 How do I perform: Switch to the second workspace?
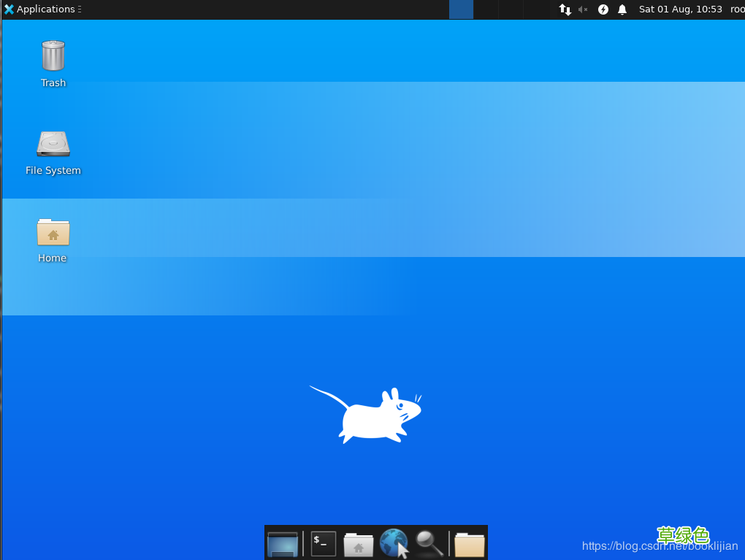486,9
